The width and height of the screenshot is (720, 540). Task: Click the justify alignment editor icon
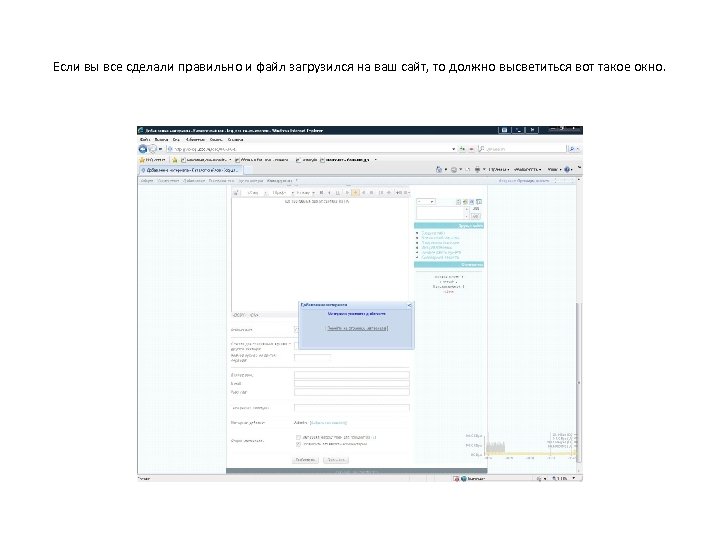click(372, 192)
